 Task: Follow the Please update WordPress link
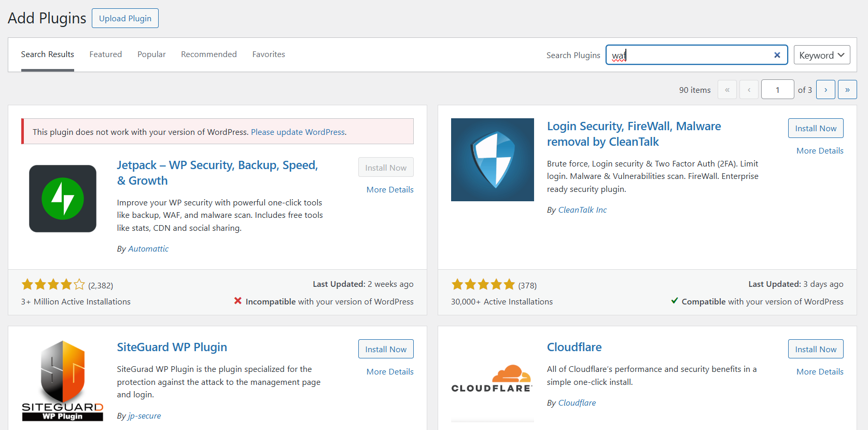[x=299, y=132]
